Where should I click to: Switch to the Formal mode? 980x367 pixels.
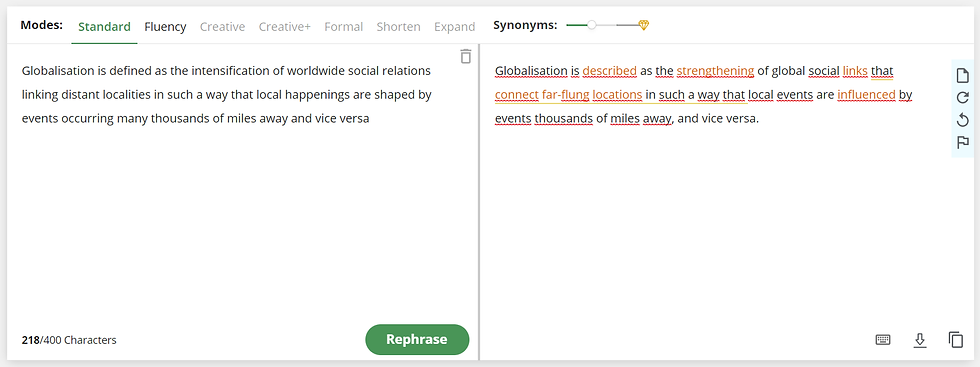(x=343, y=27)
